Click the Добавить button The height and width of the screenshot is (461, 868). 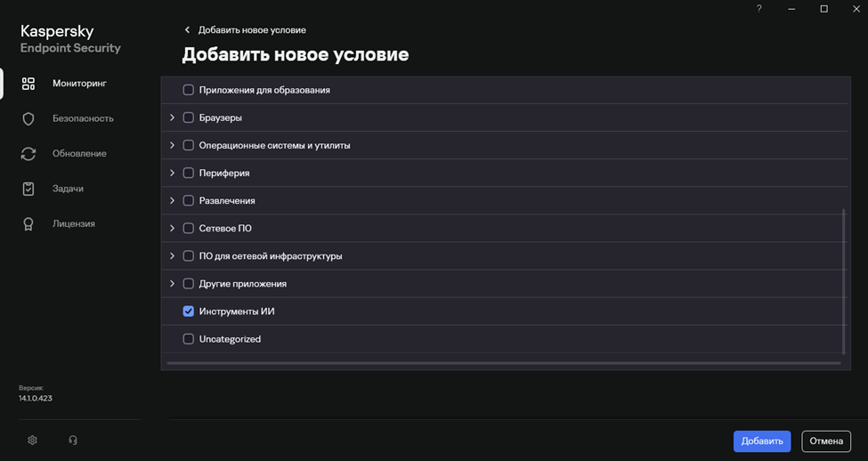tap(762, 441)
